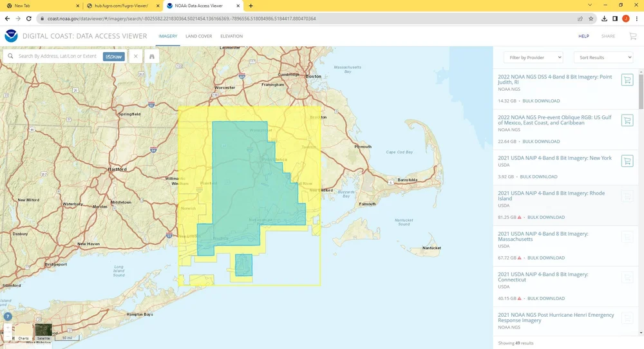Open Bulk Download for 22.64 GB dataset
Image resolution: width=644 pixels, height=349 pixels.
[x=541, y=142]
